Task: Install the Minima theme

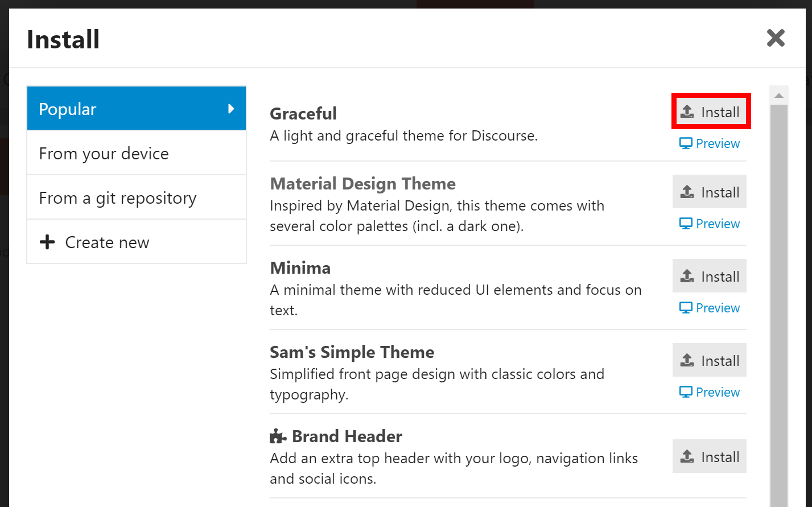Action: [710, 276]
